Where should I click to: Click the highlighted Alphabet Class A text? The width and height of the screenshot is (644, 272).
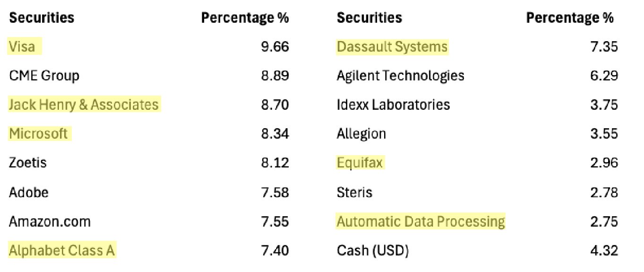click(62, 250)
